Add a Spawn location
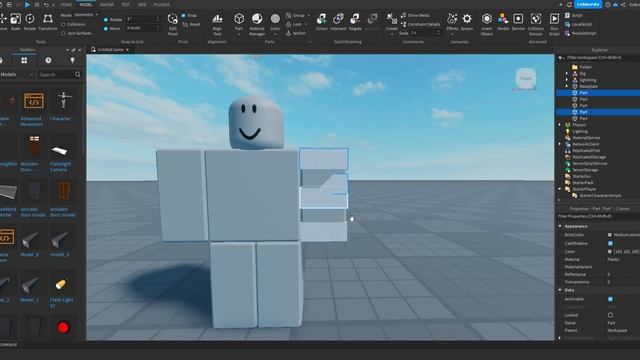The image size is (640, 360). point(467,22)
